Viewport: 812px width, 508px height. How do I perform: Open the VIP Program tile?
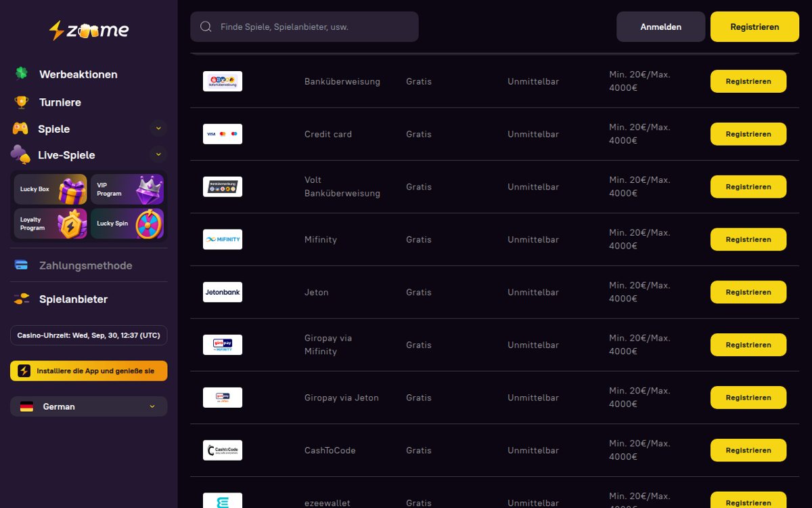click(x=127, y=189)
